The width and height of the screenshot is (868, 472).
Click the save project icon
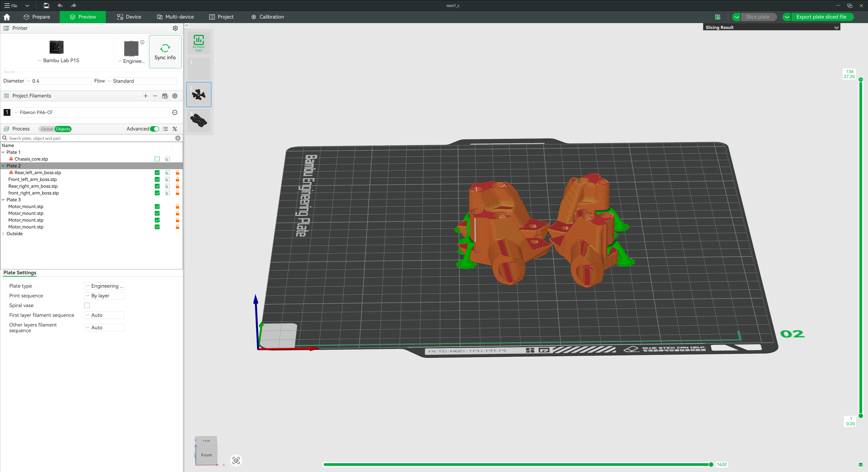click(46, 5)
